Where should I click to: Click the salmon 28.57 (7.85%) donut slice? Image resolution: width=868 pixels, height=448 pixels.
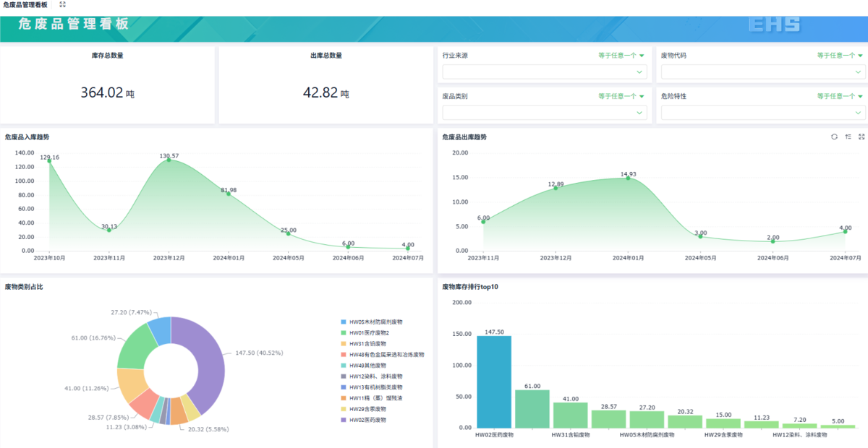145,404
